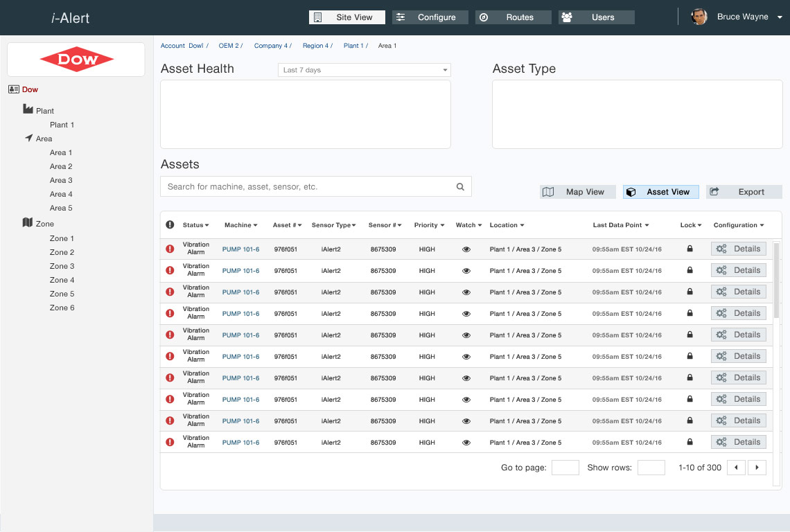Toggle the watch eye icon in the last row
The width and height of the screenshot is (790, 532).
coord(466,443)
